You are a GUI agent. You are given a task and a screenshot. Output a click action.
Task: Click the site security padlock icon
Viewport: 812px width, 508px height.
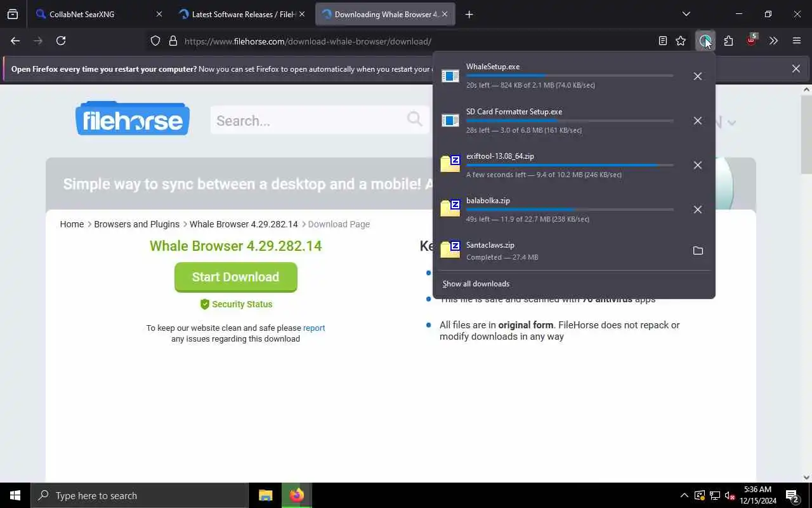[x=173, y=41]
